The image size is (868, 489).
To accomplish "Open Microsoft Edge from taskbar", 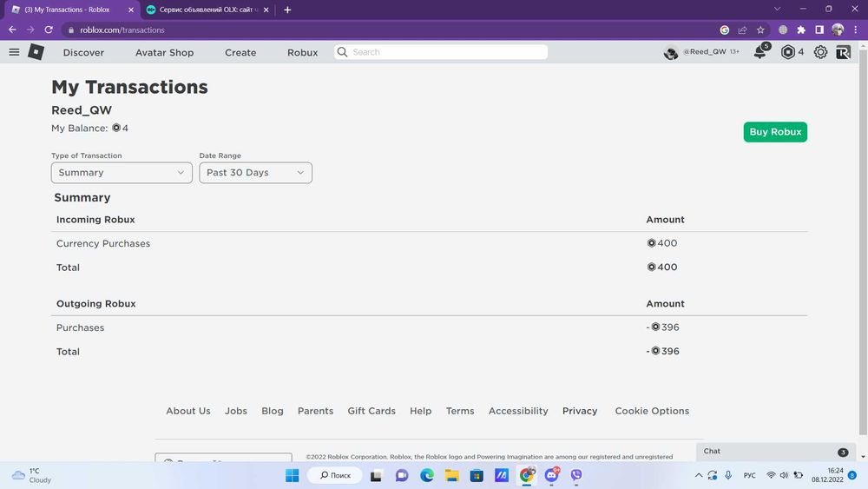I will point(427,475).
